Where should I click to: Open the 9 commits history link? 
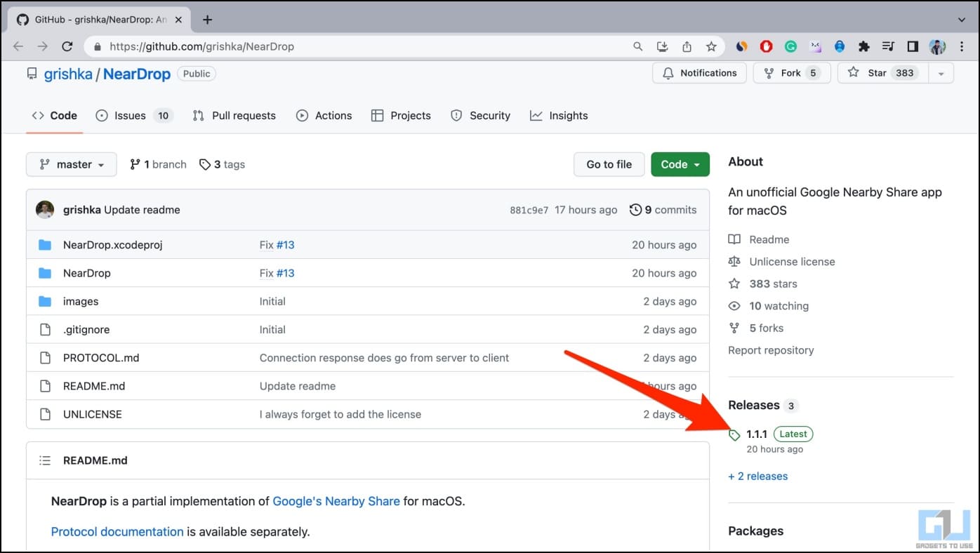tap(663, 210)
